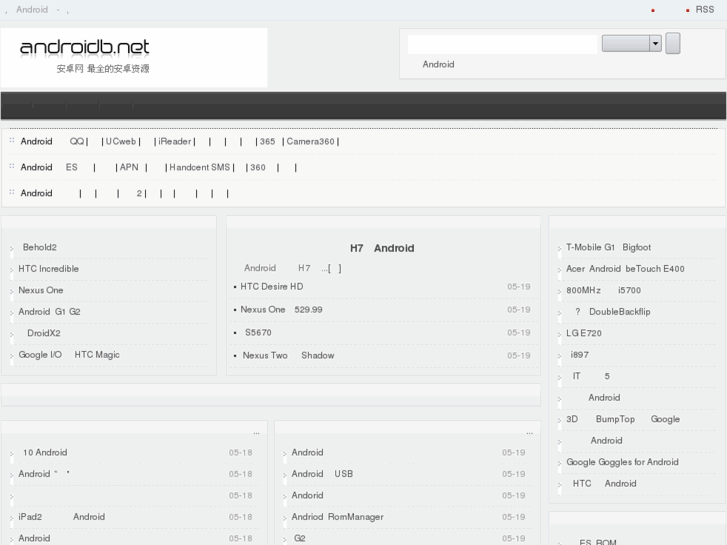This screenshot has height=545, width=727.
Task: Open the search category dropdown
Action: tap(631, 44)
